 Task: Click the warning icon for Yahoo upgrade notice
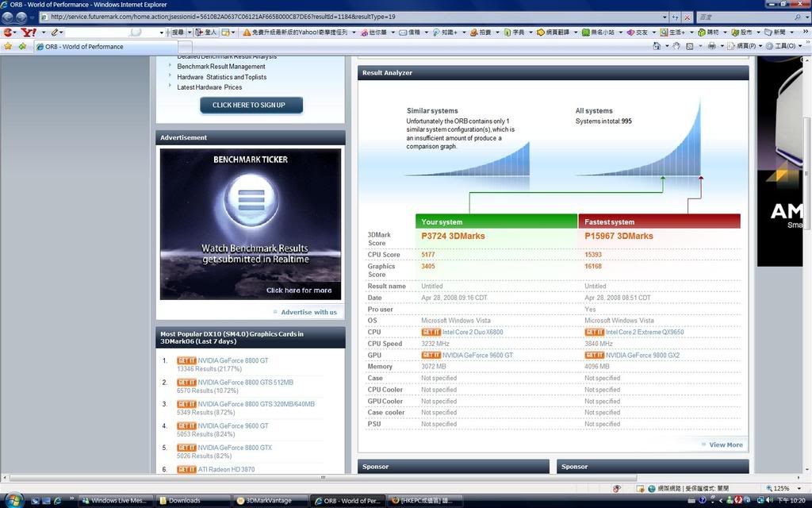click(x=247, y=32)
